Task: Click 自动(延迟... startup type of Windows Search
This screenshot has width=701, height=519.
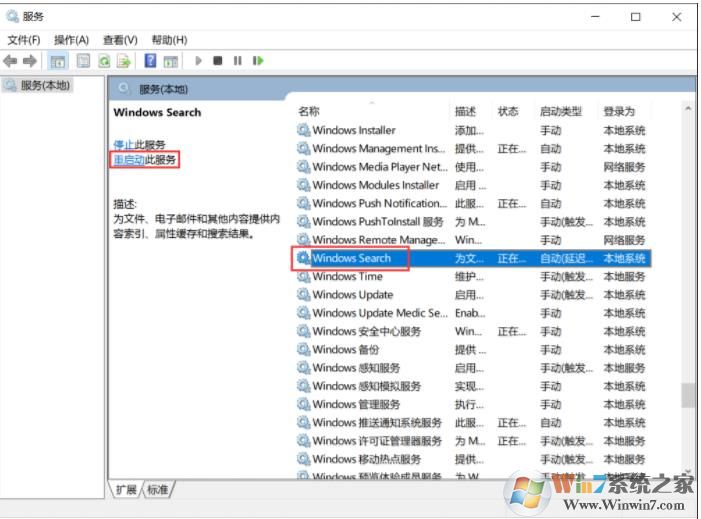Action: tap(566, 258)
